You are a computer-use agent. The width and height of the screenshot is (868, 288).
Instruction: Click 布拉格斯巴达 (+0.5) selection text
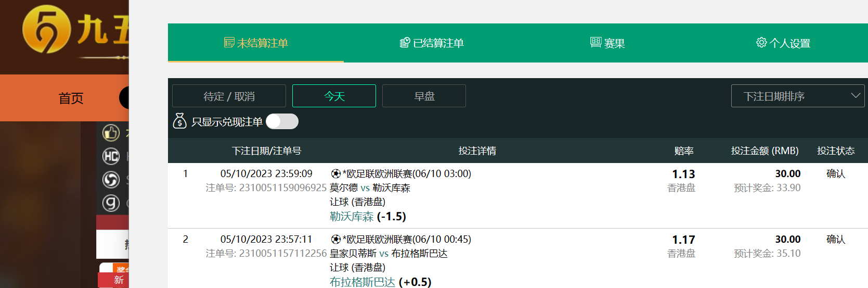click(381, 282)
